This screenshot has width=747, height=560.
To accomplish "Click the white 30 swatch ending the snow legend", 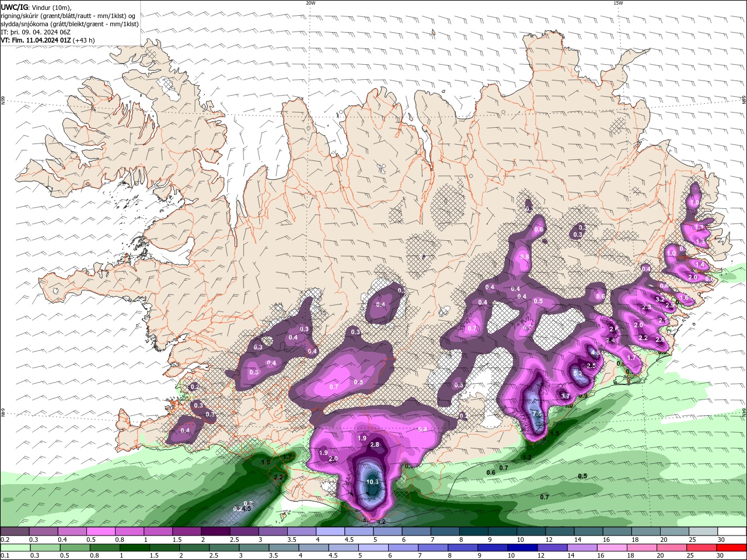I will click(732, 531).
